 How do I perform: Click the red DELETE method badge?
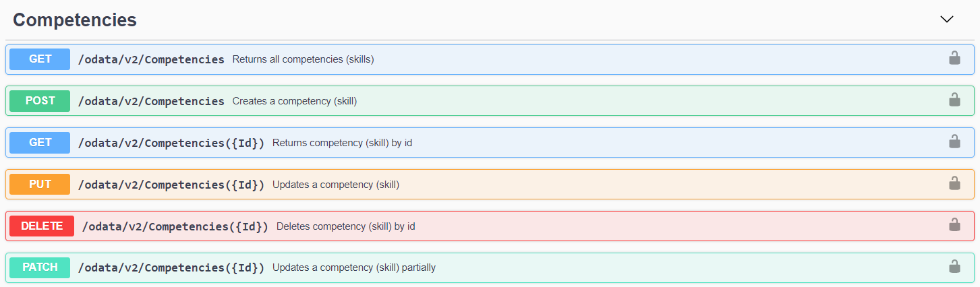(42, 226)
